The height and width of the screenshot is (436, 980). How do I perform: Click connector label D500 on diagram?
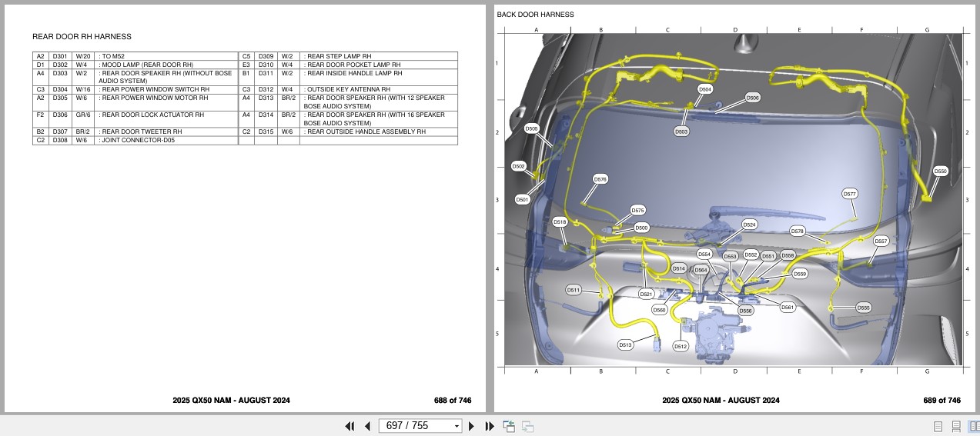tap(641, 228)
